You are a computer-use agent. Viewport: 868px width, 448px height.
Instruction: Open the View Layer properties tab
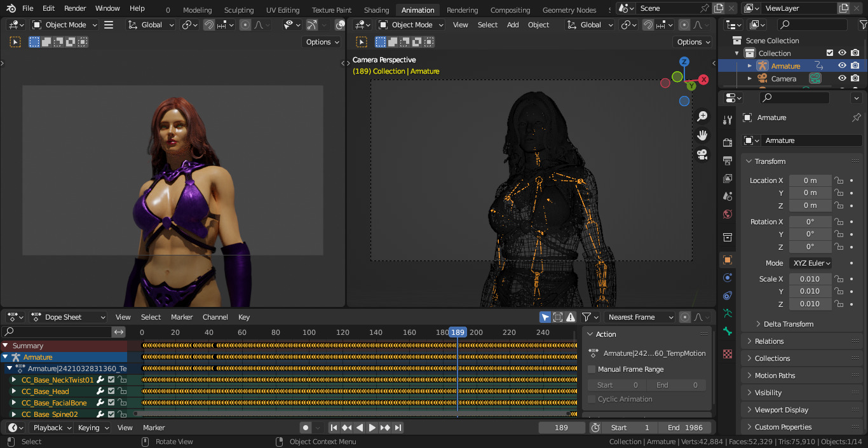[728, 178]
